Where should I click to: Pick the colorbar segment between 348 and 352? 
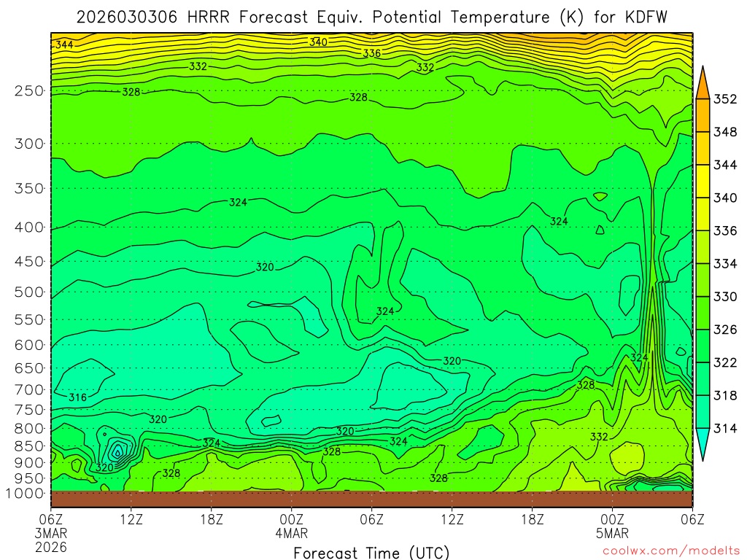[x=703, y=115]
